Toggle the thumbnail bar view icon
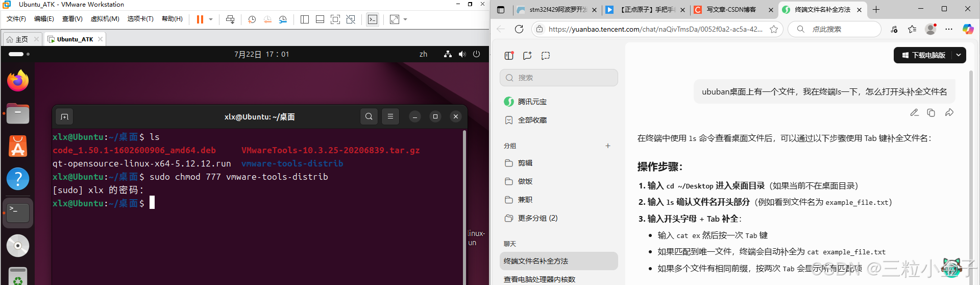Screen dimensions: 980x285 point(320,19)
